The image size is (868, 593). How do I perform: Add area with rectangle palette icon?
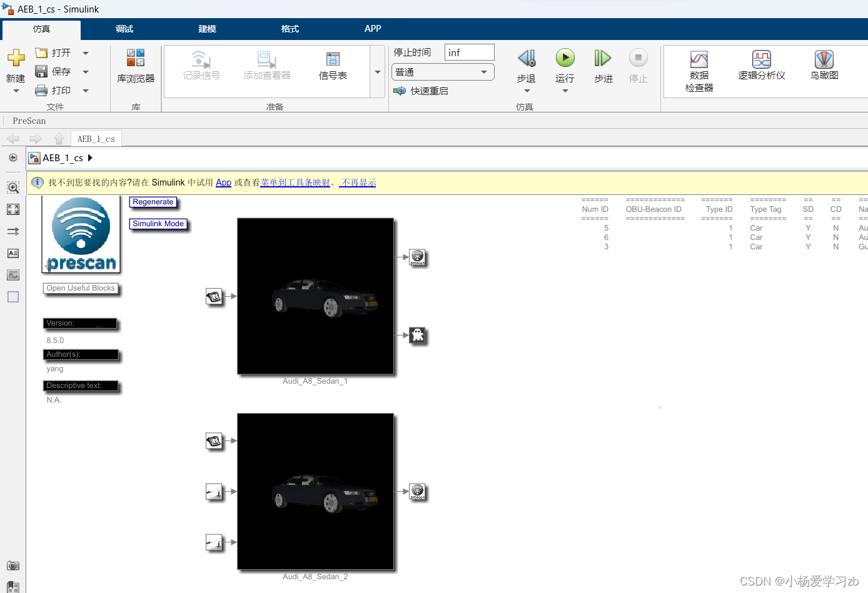13,297
